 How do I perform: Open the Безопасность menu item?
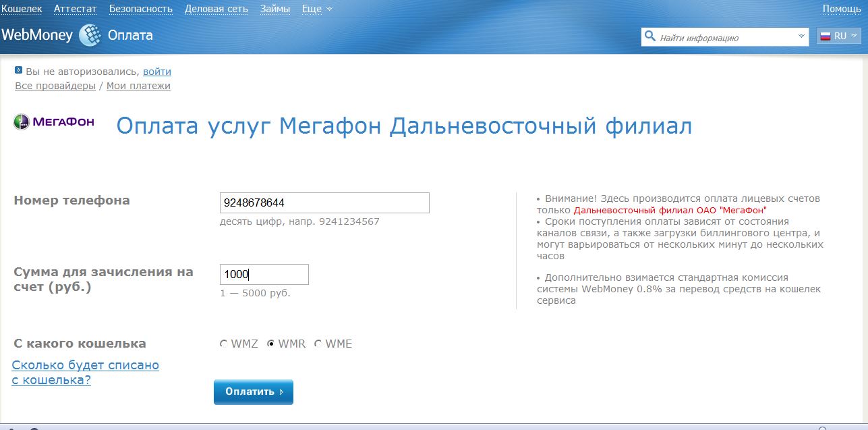[141, 9]
